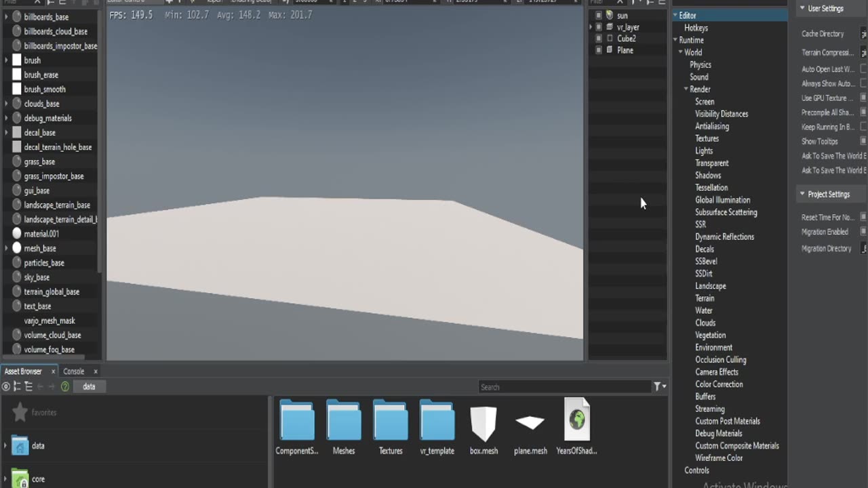Open the green help icon in Asset Browser

pos(65,386)
